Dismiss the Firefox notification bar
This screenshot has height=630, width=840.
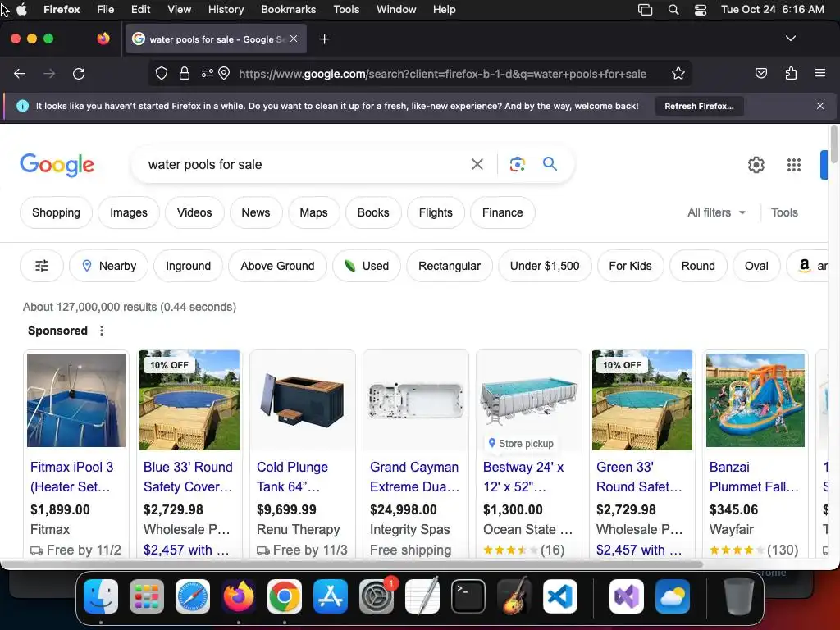coord(820,106)
